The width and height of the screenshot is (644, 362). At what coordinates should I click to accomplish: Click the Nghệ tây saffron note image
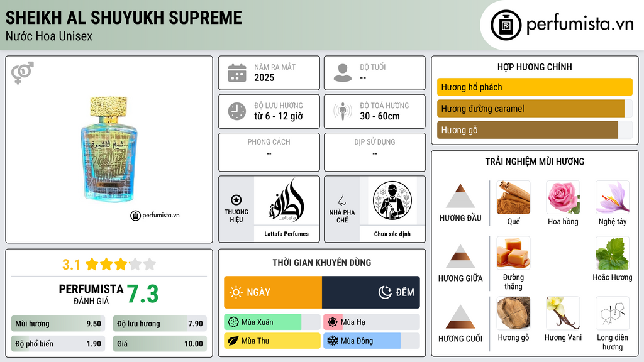pos(613,197)
